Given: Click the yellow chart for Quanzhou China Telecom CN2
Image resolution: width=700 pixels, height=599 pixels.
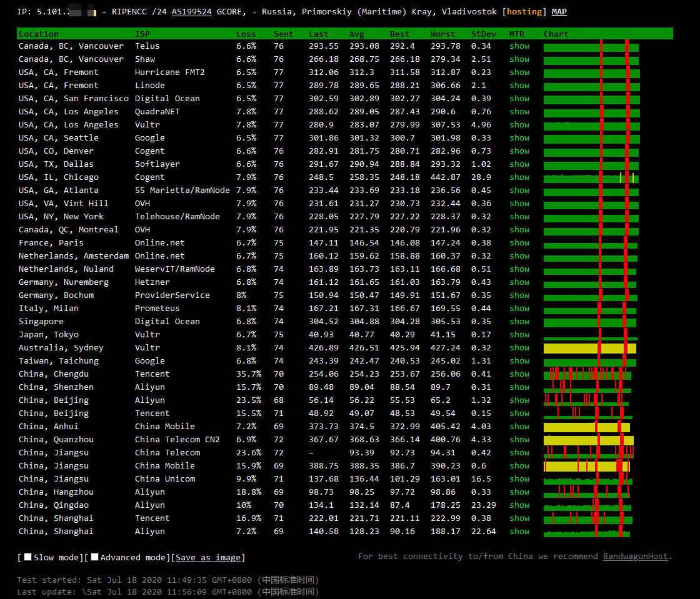Looking at the screenshot, I should (588, 440).
